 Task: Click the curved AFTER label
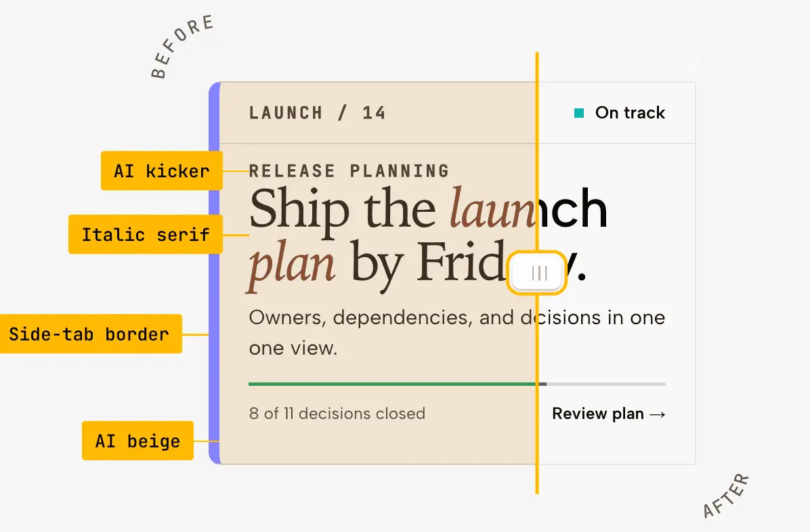(726, 495)
